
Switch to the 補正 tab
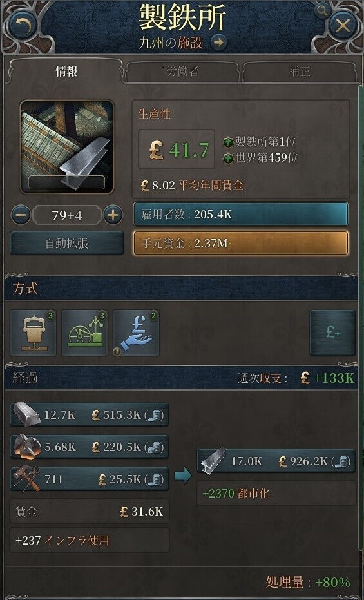click(299, 72)
